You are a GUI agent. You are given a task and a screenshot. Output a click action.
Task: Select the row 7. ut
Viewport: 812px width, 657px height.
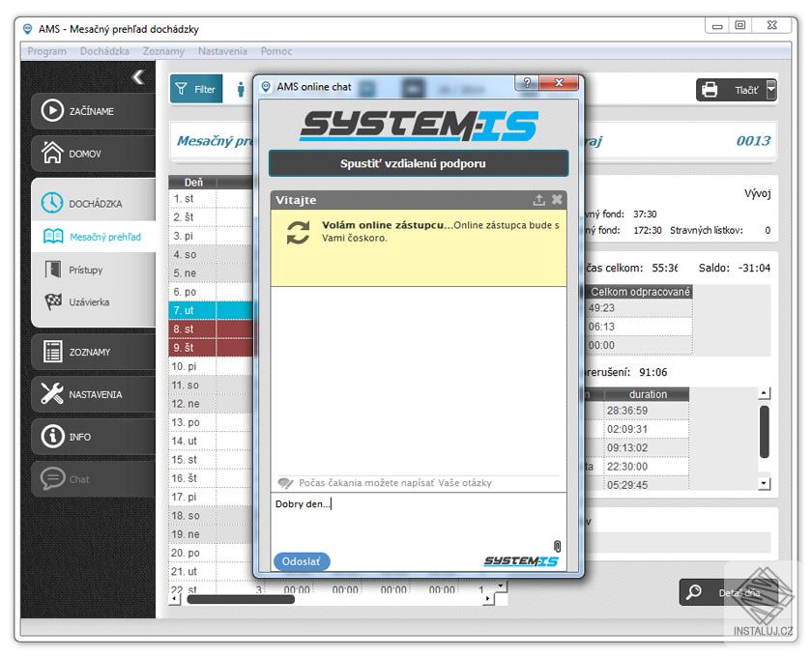coord(212,310)
